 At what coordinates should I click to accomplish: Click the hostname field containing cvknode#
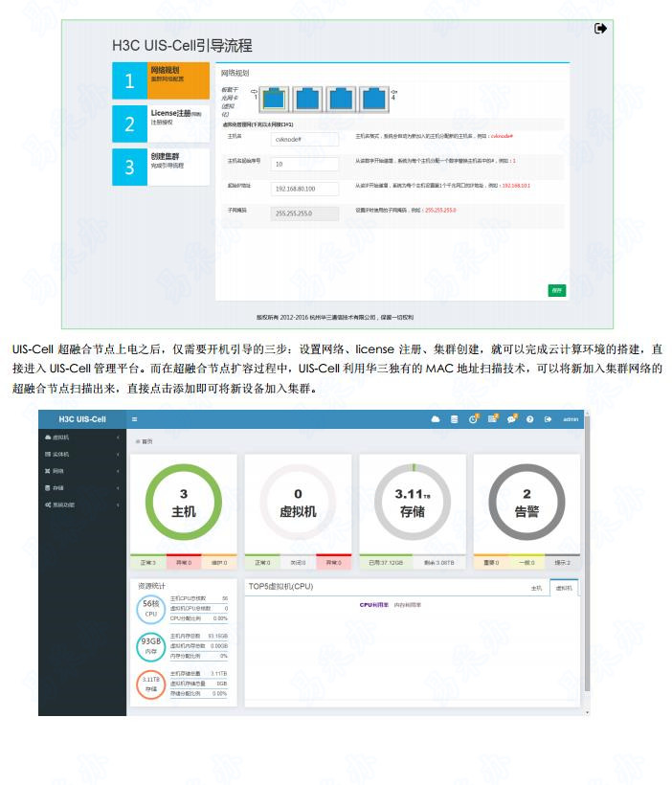304,139
